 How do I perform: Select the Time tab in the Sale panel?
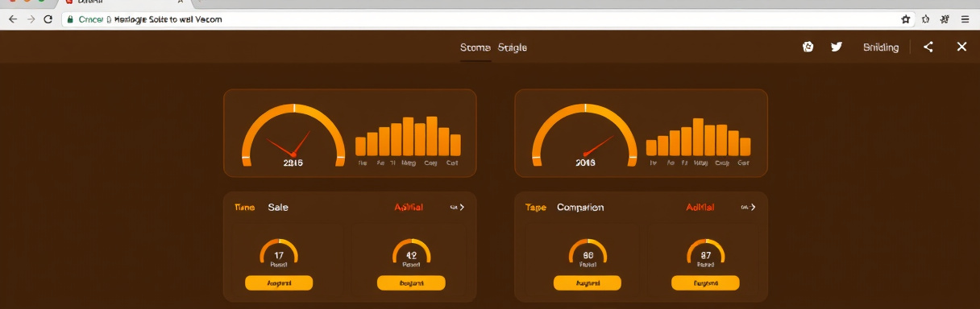[244, 208]
